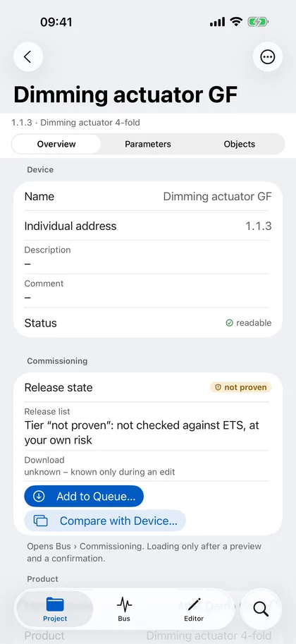Click Compare with Device button
This screenshot has width=296, height=644.
click(105, 521)
